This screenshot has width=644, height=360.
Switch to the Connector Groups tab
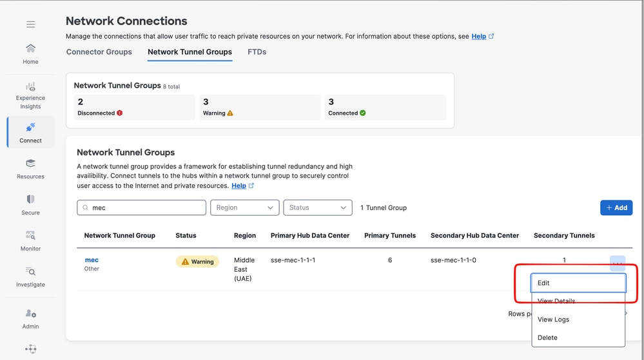pos(99,52)
